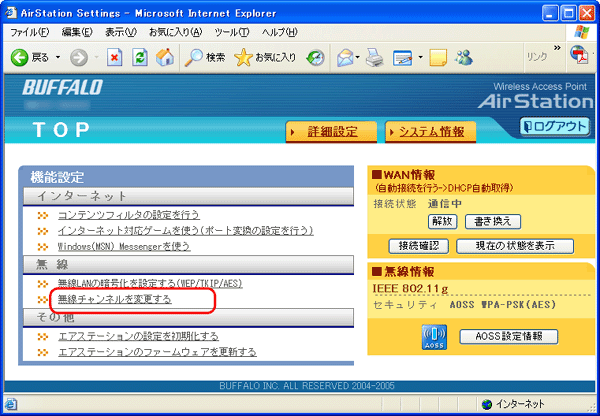This screenshot has width=600, height=416.
Task: Click the 接続確認 button
Action: 419,246
